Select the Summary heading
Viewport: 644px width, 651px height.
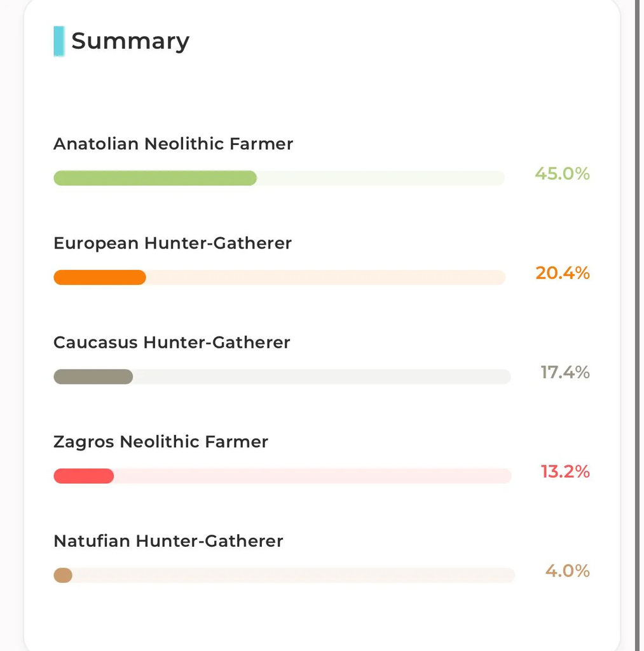tap(130, 41)
